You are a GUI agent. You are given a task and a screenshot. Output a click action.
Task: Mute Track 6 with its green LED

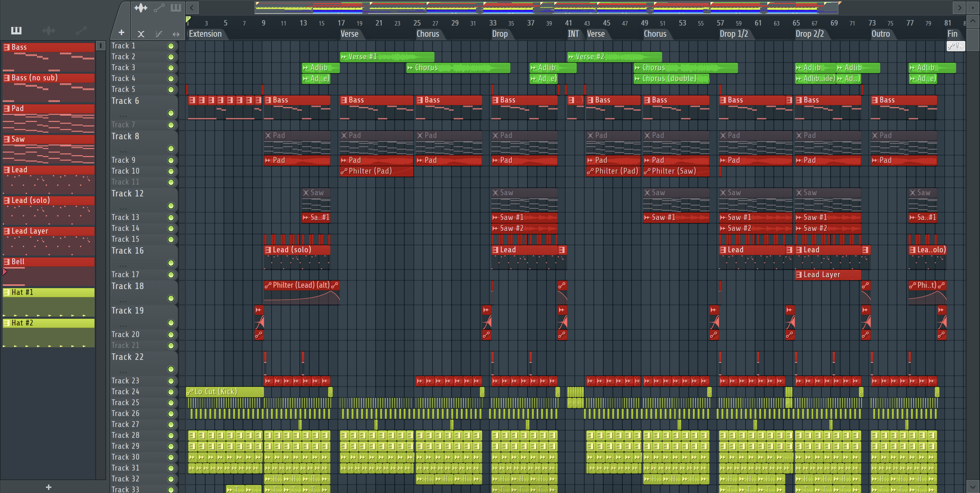pos(171,113)
